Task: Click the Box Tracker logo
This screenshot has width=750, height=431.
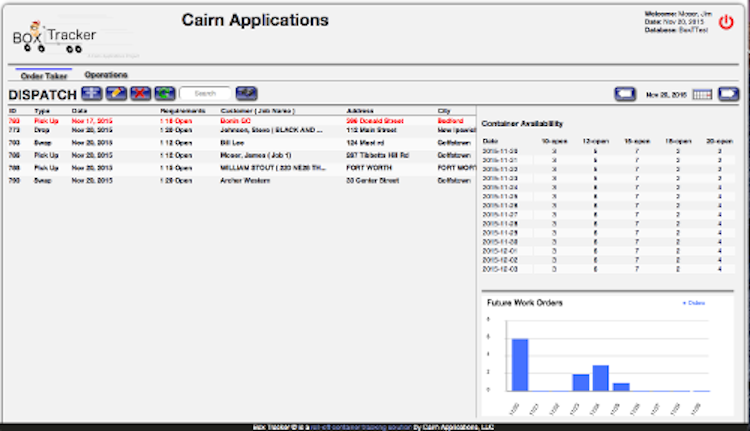Action: point(54,37)
